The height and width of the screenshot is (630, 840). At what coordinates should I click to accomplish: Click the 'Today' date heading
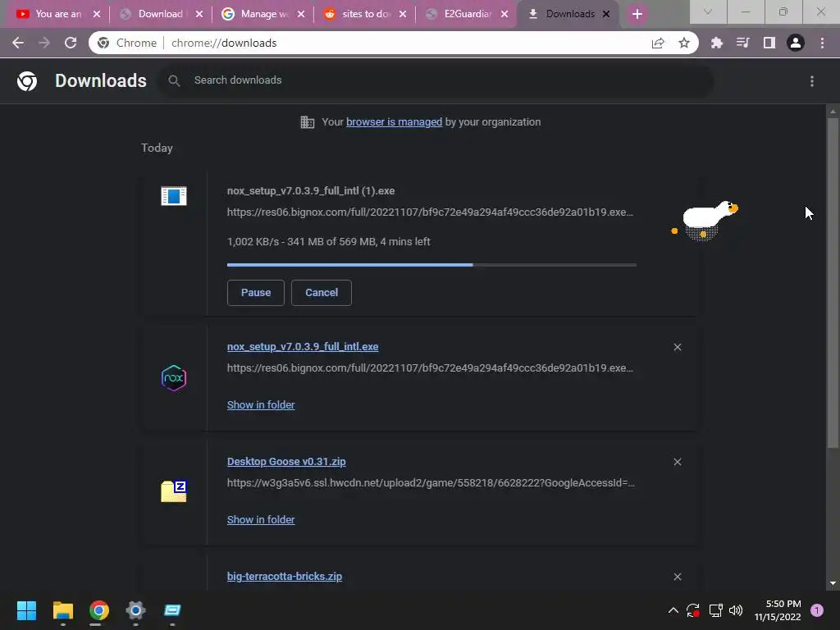(x=157, y=148)
